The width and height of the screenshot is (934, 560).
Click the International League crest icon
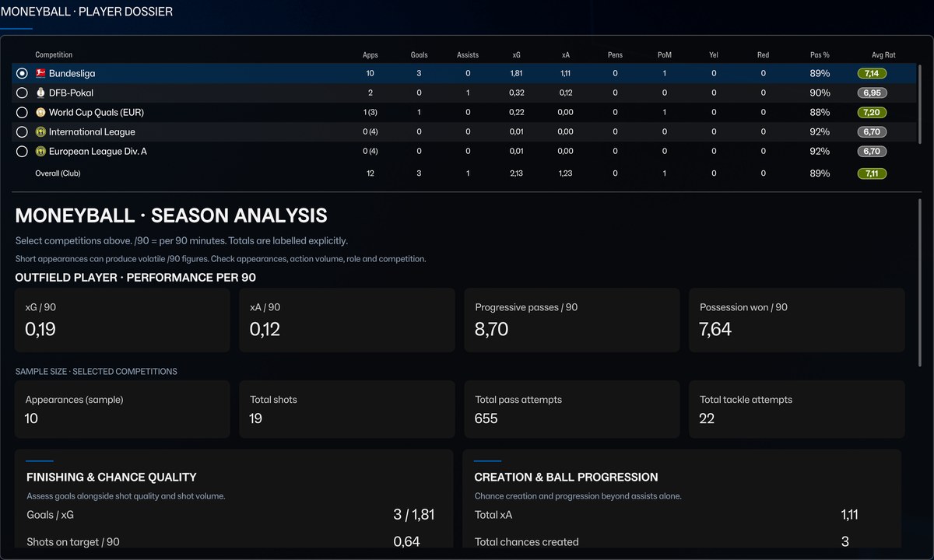[x=40, y=132]
